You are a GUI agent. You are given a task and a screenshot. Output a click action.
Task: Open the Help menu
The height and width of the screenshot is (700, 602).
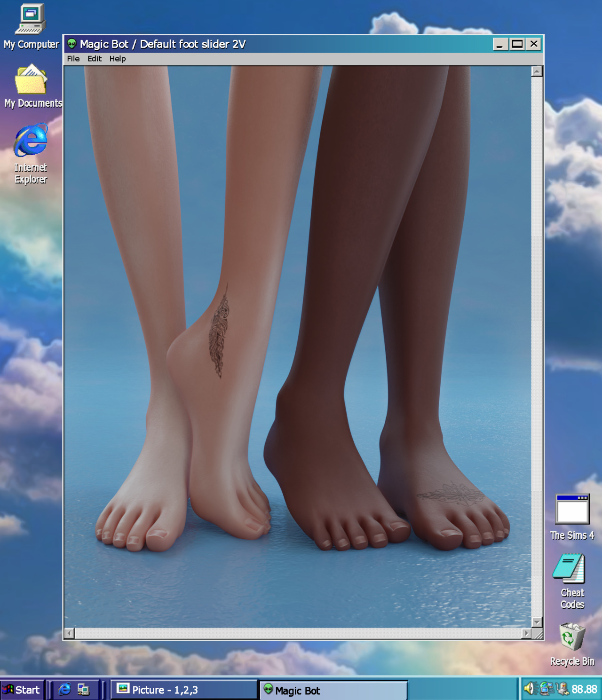pyautogui.click(x=117, y=58)
